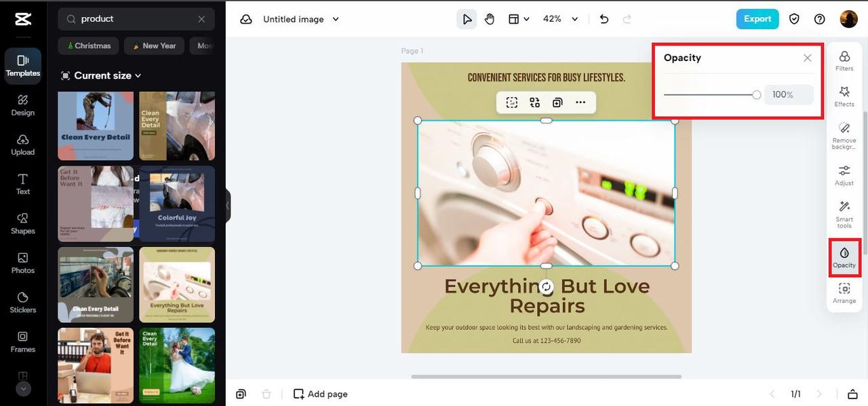The height and width of the screenshot is (406, 868).
Task: Click the 100% opacity value field
Action: click(789, 95)
